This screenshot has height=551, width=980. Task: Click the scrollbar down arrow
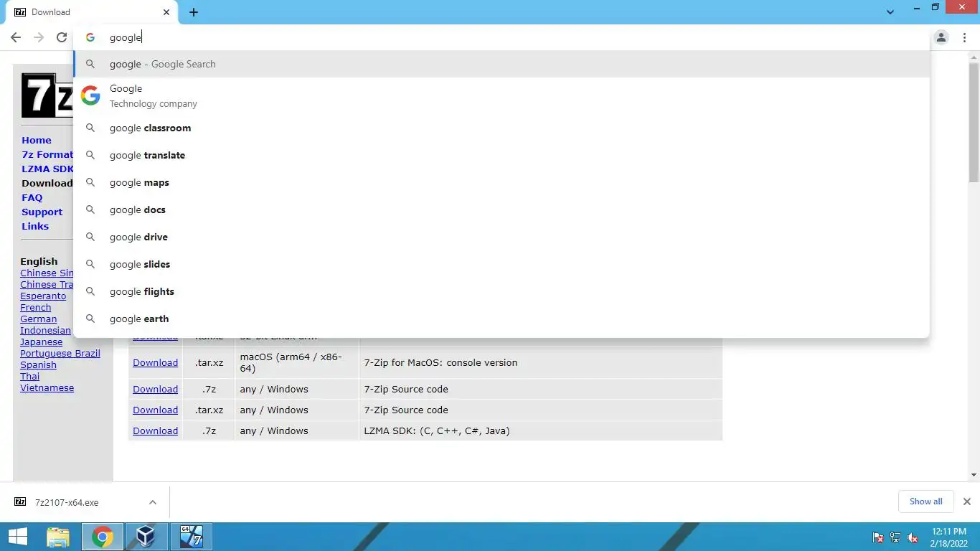pyautogui.click(x=974, y=475)
